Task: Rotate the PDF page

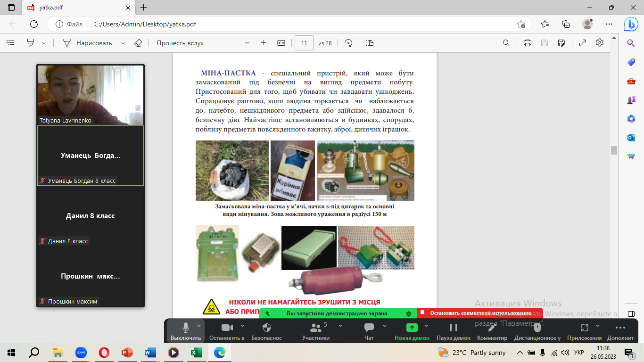Action: tap(349, 43)
